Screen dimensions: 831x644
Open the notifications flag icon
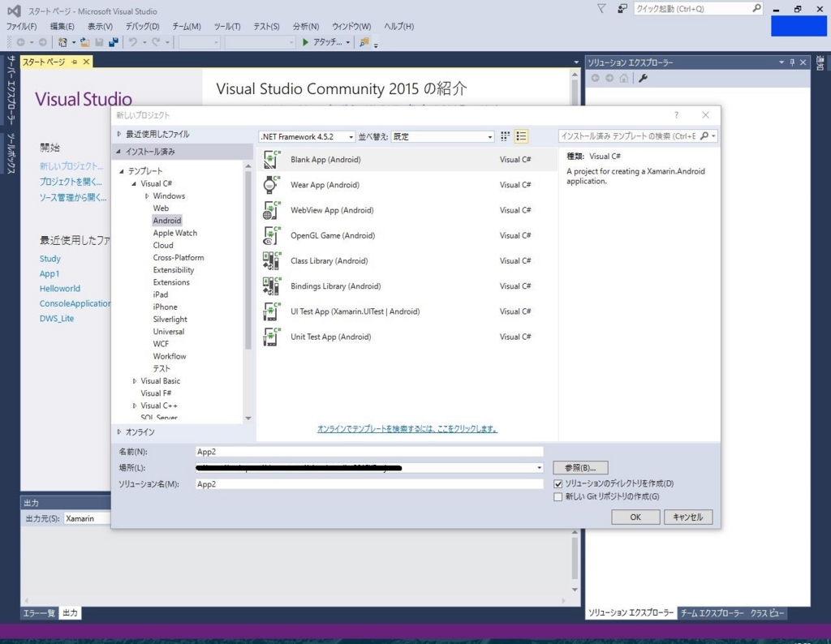click(x=601, y=8)
